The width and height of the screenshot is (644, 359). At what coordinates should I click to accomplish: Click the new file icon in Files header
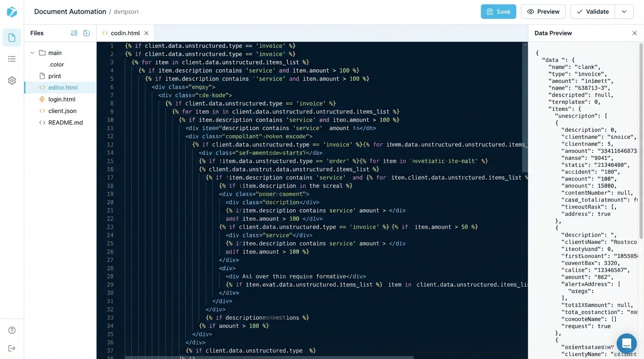87,33
